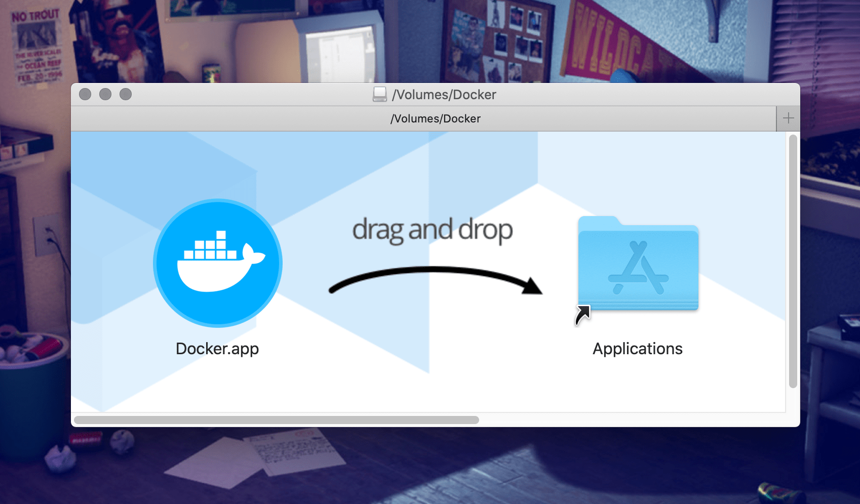
Task: Click the Applications folder name label
Action: tap(638, 349)
